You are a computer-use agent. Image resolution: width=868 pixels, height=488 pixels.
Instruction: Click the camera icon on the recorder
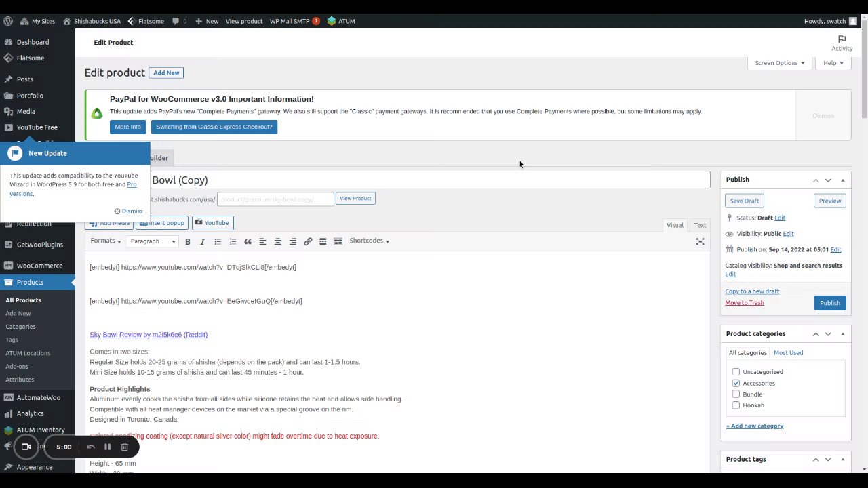tap(26, 447)
